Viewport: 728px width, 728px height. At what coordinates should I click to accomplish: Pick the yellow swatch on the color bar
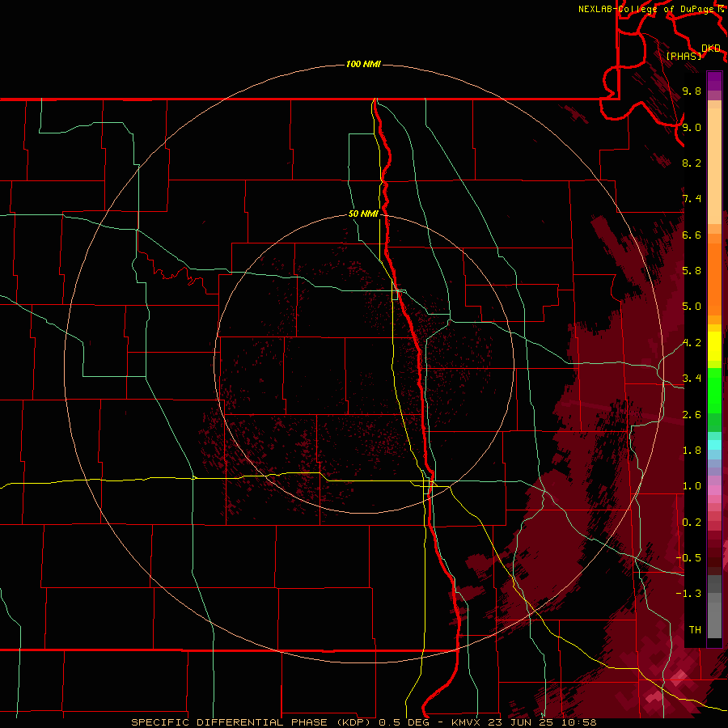tap(714, 346)
